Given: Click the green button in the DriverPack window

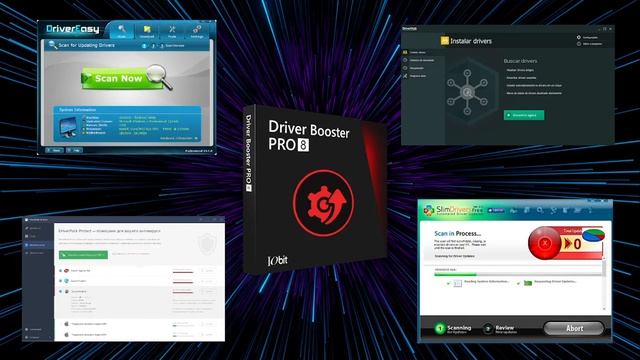Looking at the screenshot, I should pos(83,255).
